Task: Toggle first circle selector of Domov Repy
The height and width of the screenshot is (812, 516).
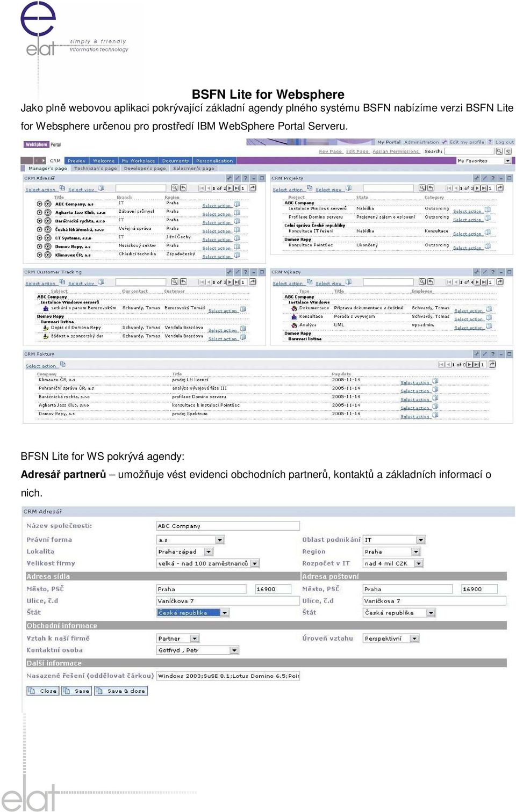Action: 40,247
